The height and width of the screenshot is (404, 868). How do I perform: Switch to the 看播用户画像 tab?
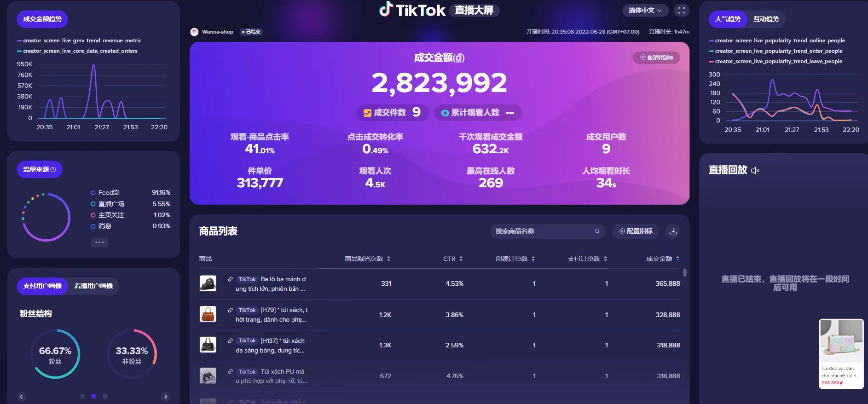(93, 286)
